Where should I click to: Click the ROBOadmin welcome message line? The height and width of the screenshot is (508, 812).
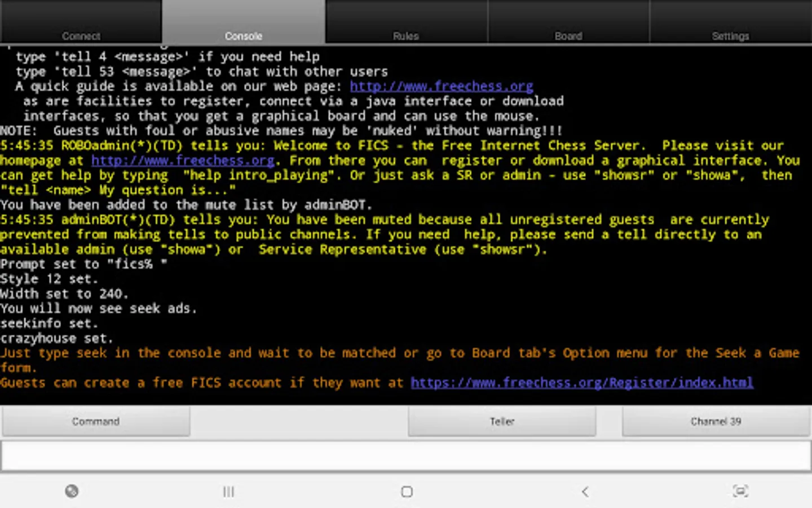[400, 168]
